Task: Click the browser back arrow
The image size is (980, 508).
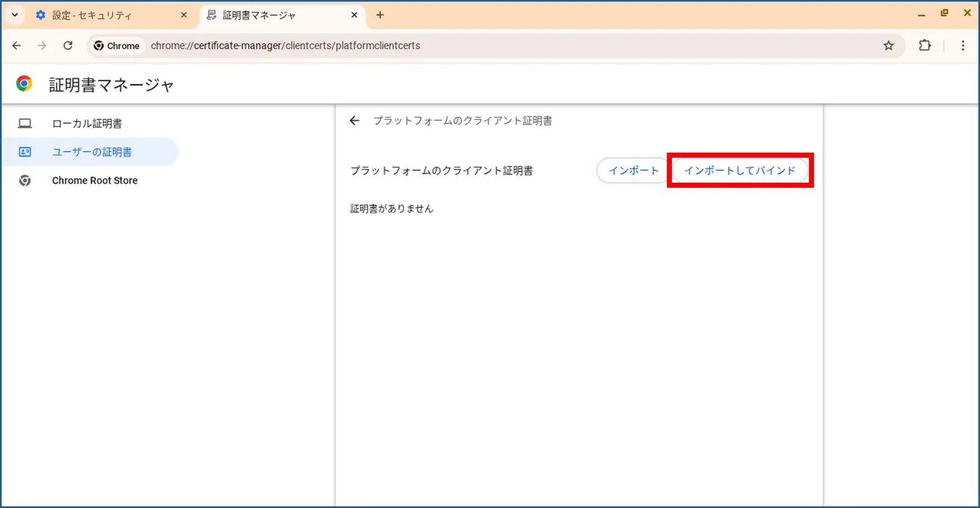Action: [17, 46]
